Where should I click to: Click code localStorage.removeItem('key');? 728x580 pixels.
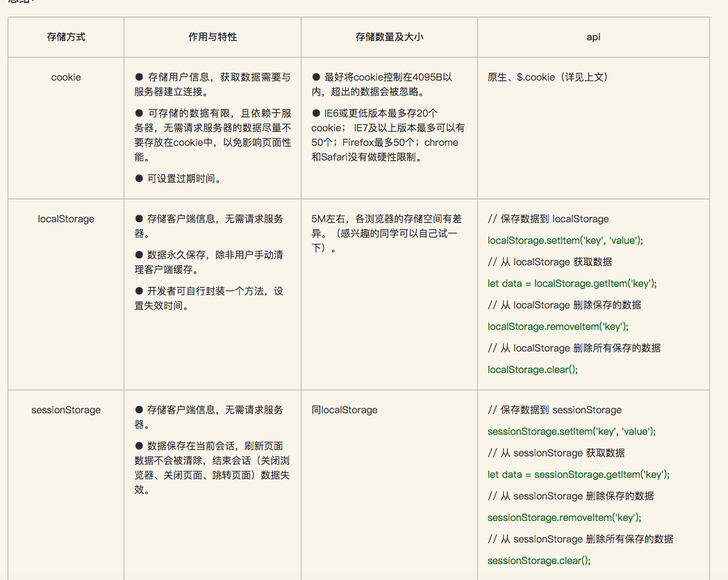[558, 326]
